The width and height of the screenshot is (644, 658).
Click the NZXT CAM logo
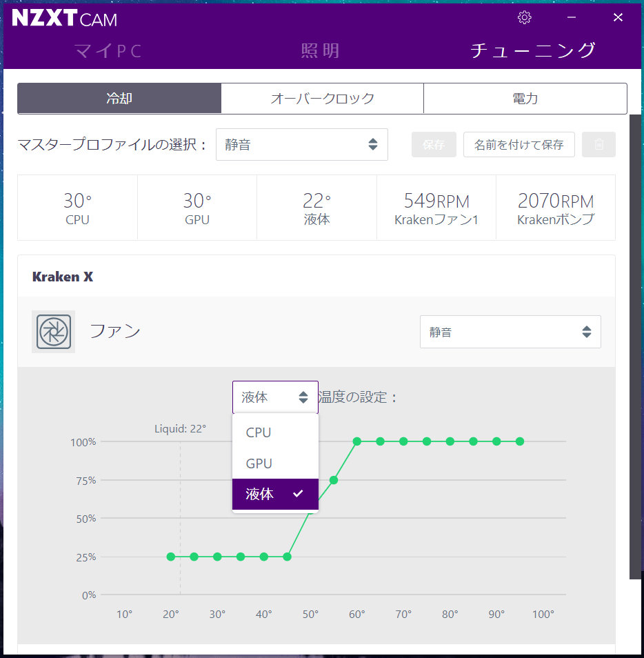coord(64,18)
